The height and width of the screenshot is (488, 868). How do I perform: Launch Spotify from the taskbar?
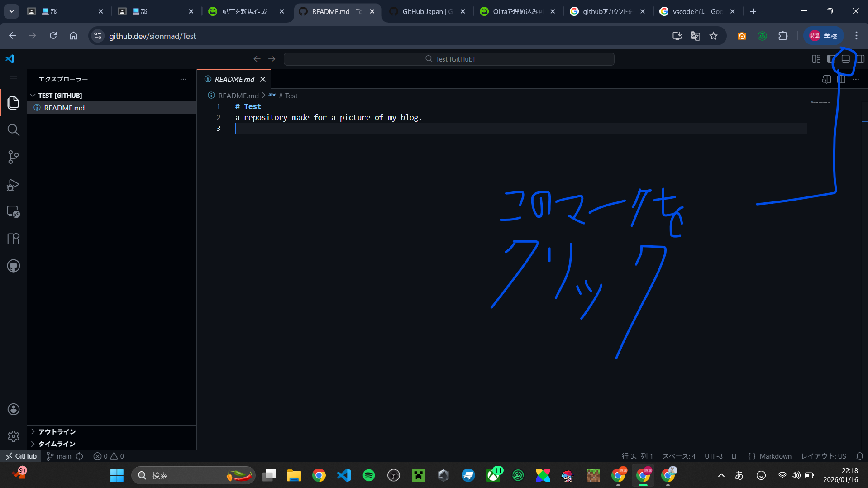coord(368,475)
